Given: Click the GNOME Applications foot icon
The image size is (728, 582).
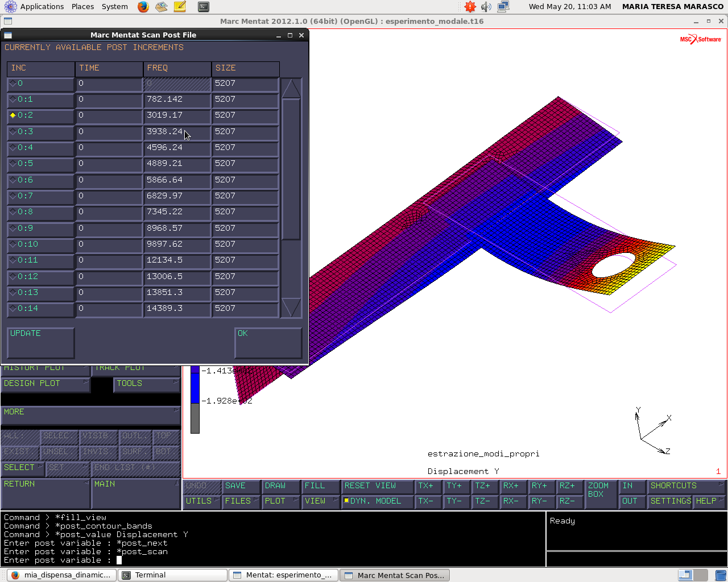Looking at the screenshot, I should (10, 7).
